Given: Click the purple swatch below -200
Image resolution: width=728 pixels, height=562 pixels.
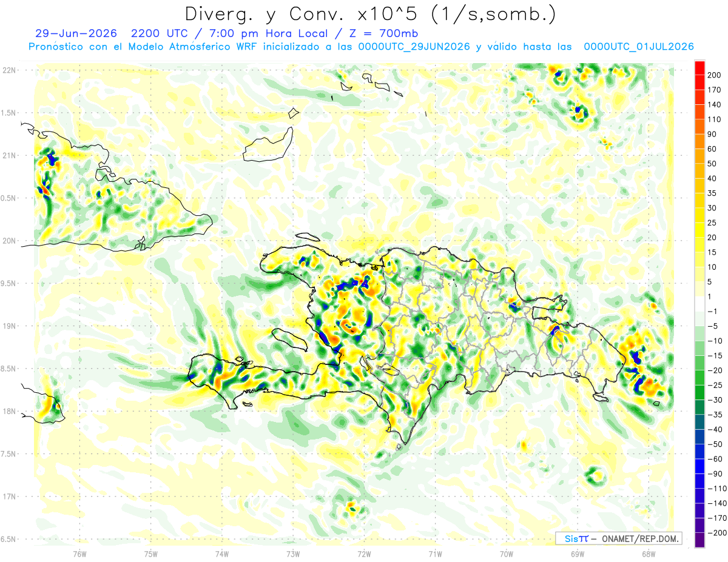Looking at the screenshot, I should point(699,540).
